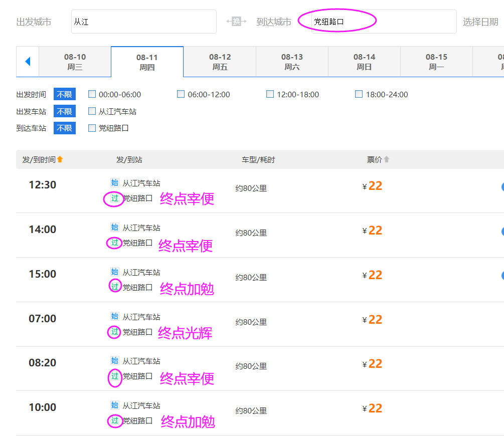Screen dimensions: 504x436
Task: Open the 08-10 周三 date tab
Action: 75,62
